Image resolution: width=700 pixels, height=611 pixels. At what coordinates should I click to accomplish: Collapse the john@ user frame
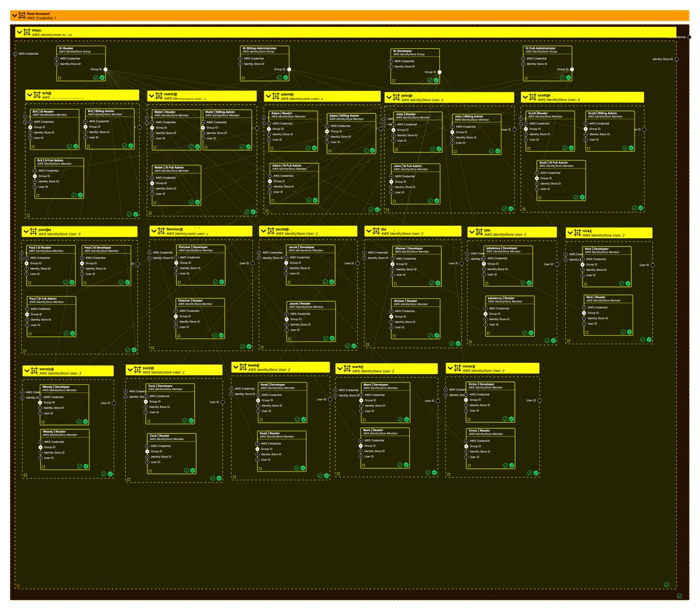coord(388,97)
